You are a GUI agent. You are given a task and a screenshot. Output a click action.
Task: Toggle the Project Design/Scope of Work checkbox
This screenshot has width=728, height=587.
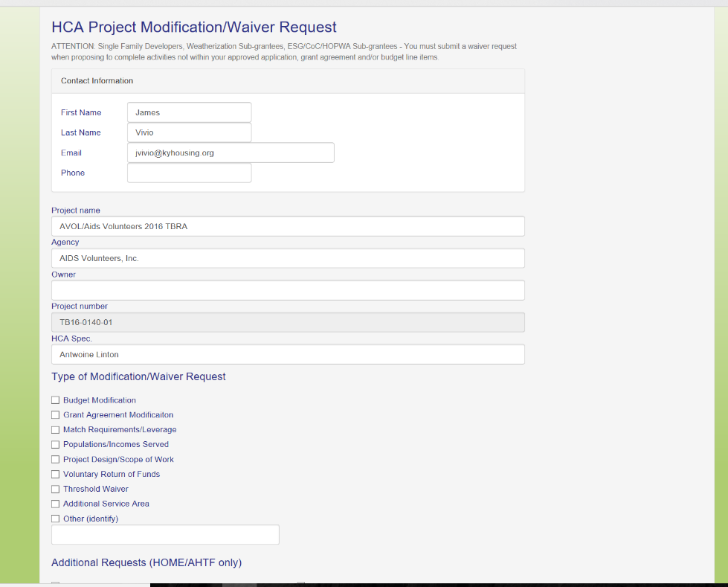(x=55, y=460)
